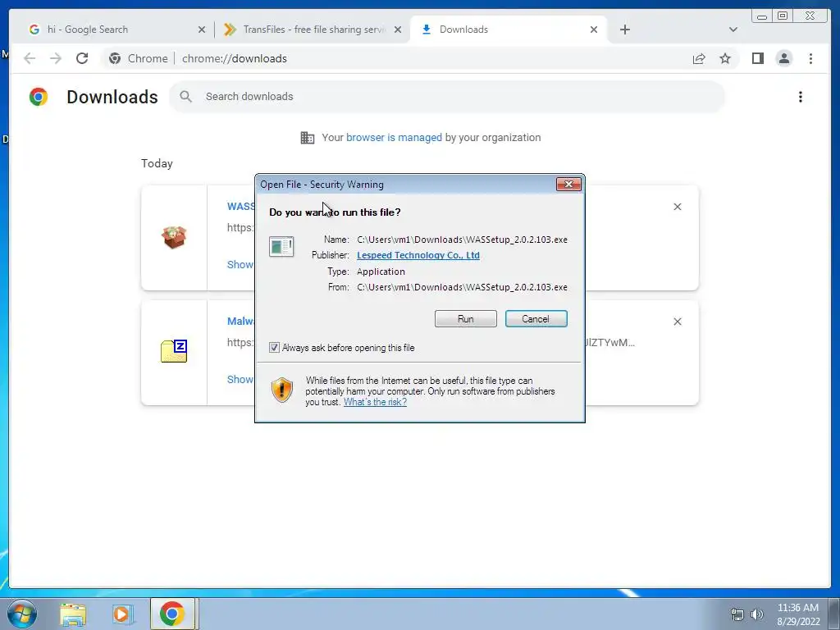Click the search magnifier icon
840x630 pixels.
click(186, 97)
